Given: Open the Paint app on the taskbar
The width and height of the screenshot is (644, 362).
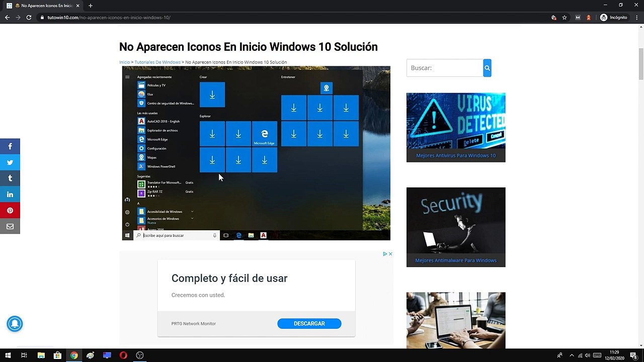Looking at the screenshot, I should click(91, 355).
